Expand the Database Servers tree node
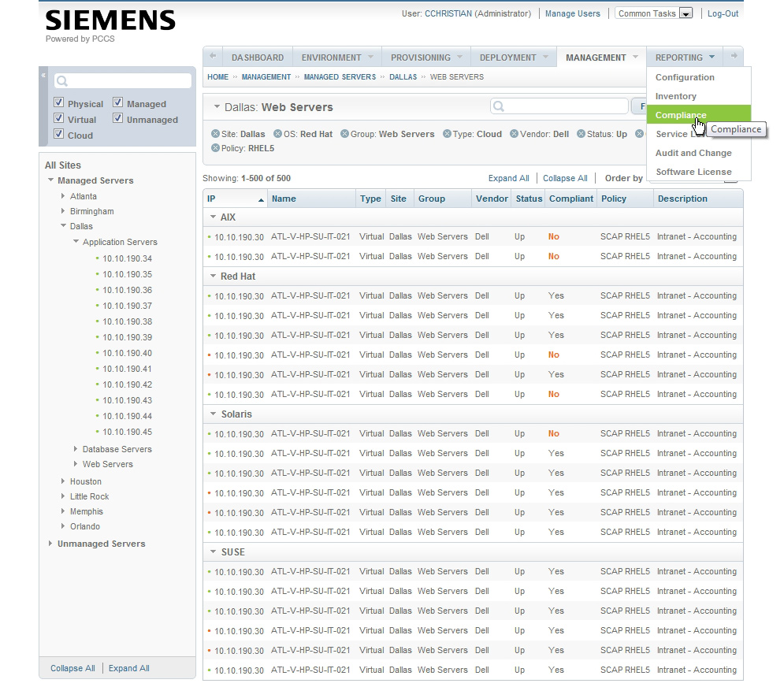This screenshot has height=687, width=784. (76, 449)
